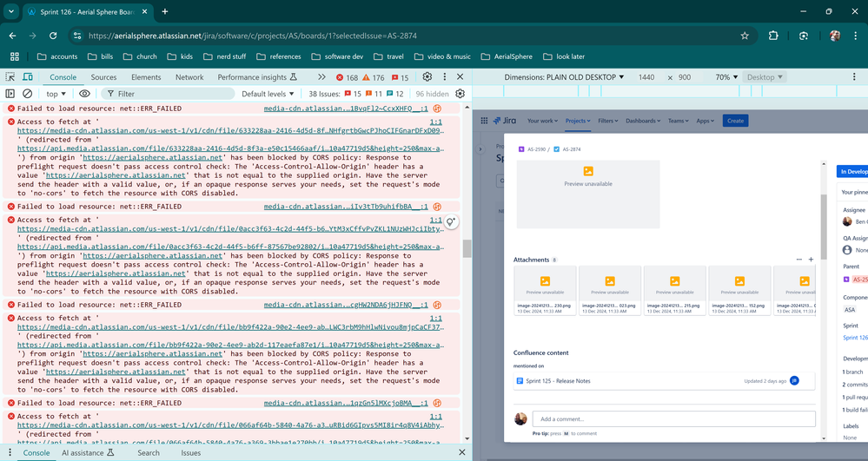
Task: Open DevTools three-dot customize menu
Action: tap(444, 77)
